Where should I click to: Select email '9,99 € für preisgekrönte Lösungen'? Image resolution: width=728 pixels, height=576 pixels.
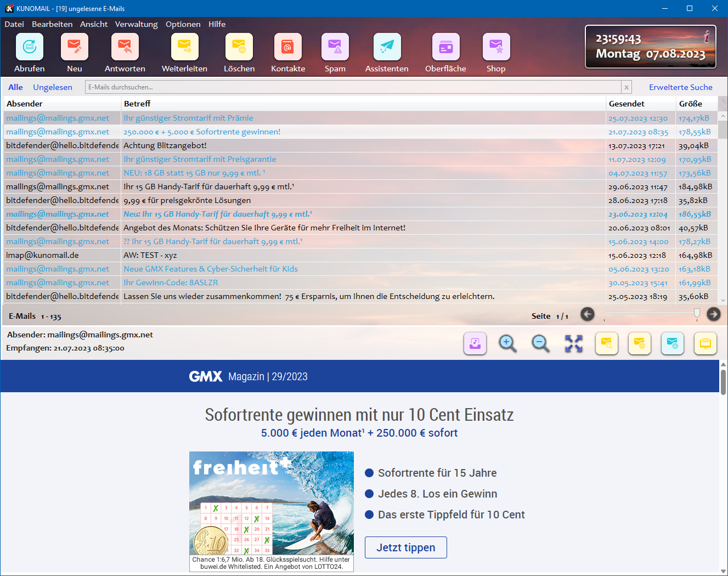click(361, 200)
